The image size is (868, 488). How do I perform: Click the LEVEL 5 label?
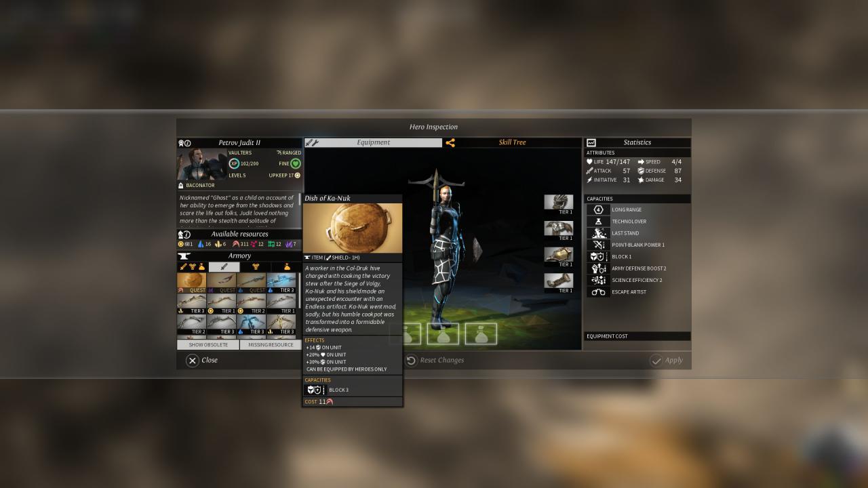(237, 176)
